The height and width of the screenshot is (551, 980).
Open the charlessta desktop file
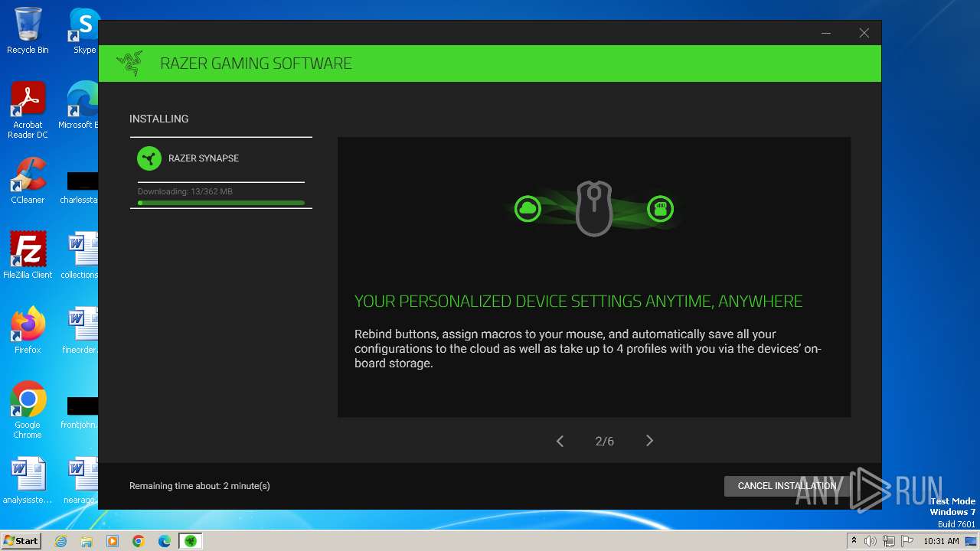[x=80, y=187]
